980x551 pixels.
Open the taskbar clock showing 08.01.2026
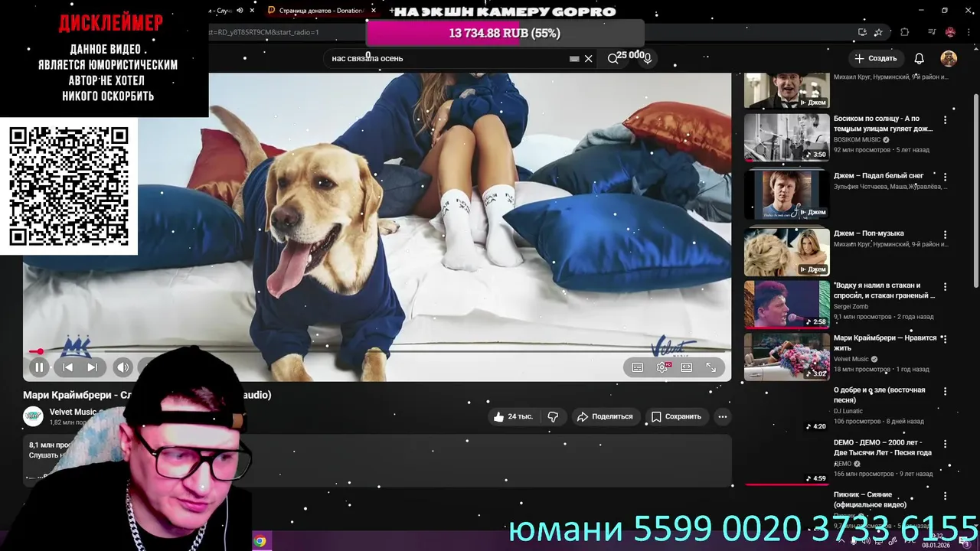pos(936,541)
